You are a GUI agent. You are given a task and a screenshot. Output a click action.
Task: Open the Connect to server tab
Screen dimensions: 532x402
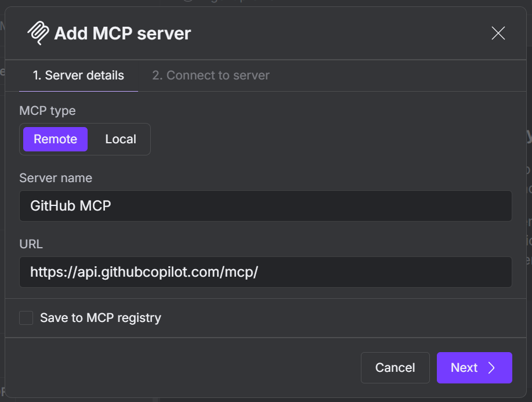[211, 75]
